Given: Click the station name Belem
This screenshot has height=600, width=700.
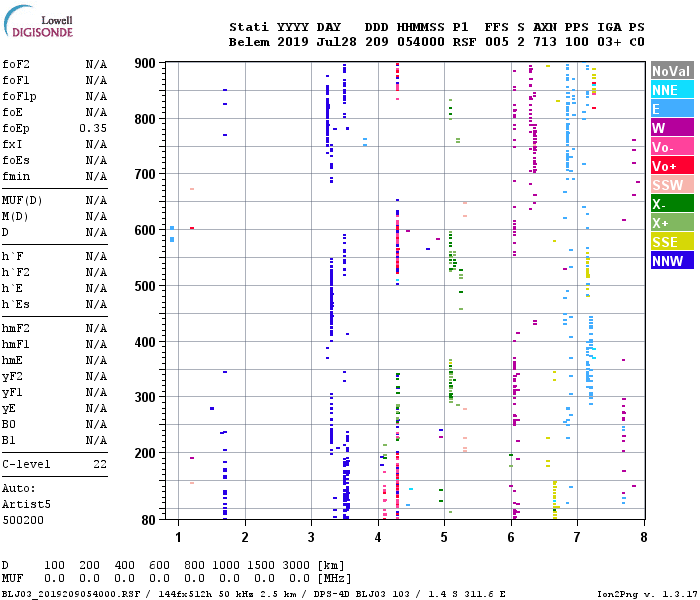Looking at the screenshot, I should [249, 42].
